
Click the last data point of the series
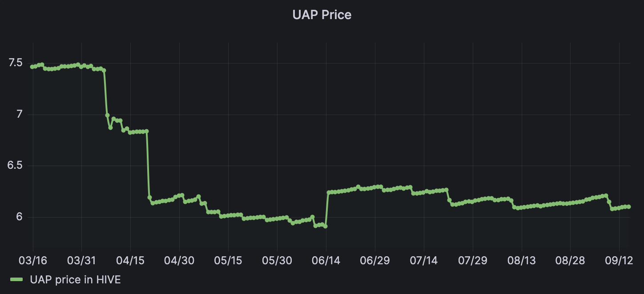click(628, 207)
